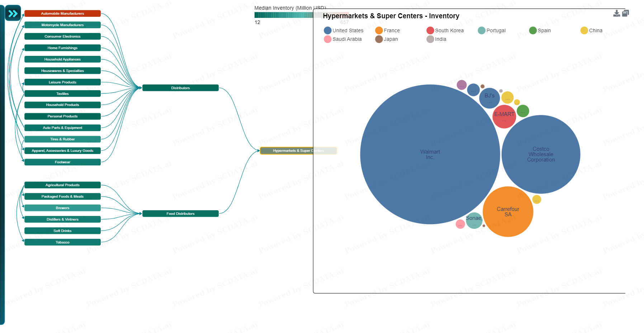Click the yellow bubble beside Carrefour
The image size is (644, 333).
tap(537, 199)
